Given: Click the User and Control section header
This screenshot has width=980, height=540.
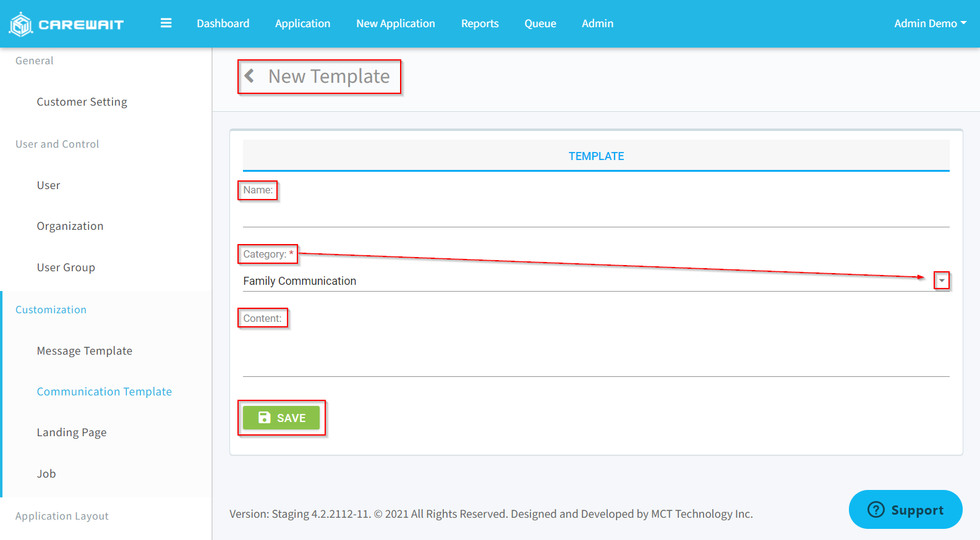Looking at the screenshot, I should (57, 144).
